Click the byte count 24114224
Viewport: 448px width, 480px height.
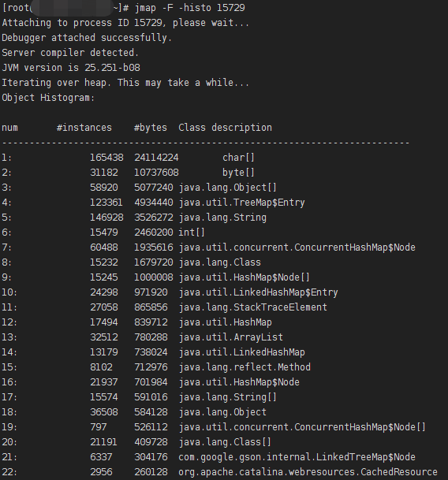(x=156, y=158)
